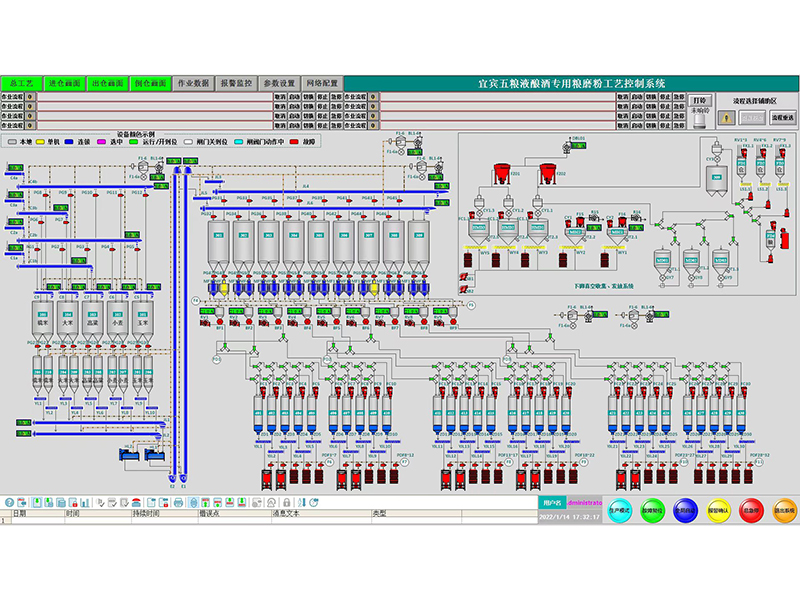The image size is (800, 600).
Task: Click the date and time display 2022/1/14
Action: (569, 517)
